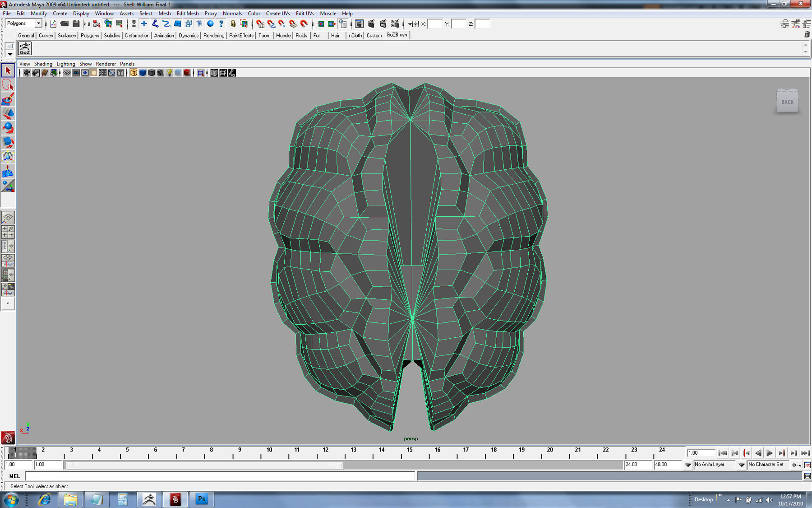Choose the Rotate tool in toolbox
This screenshot has height=508, width=812.
8,128
